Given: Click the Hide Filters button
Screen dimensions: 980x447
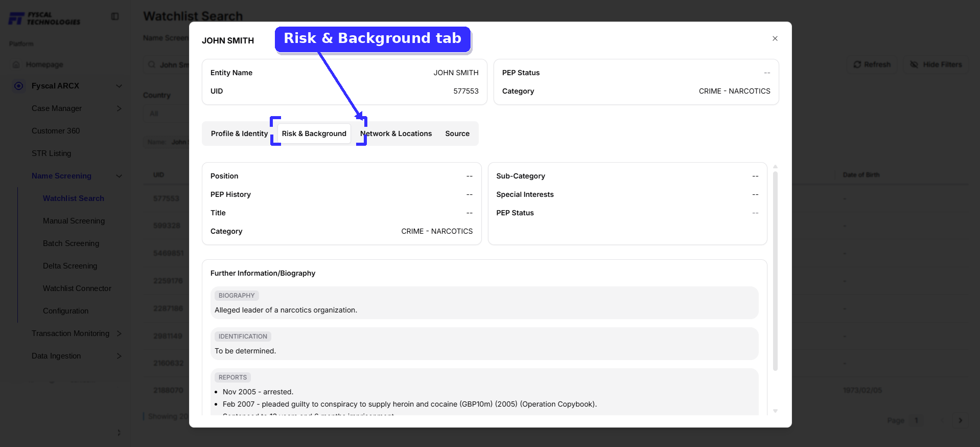Looking at the screenshot, I should [936, 64].
